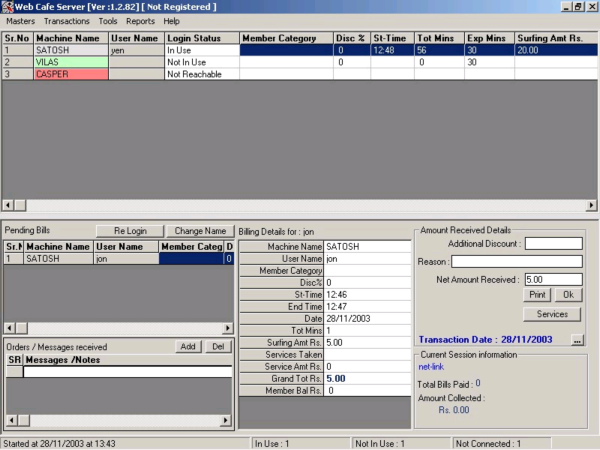Sort by Login Status column header
This screenshot has width=600, height=450.
[x=200, y=38]
